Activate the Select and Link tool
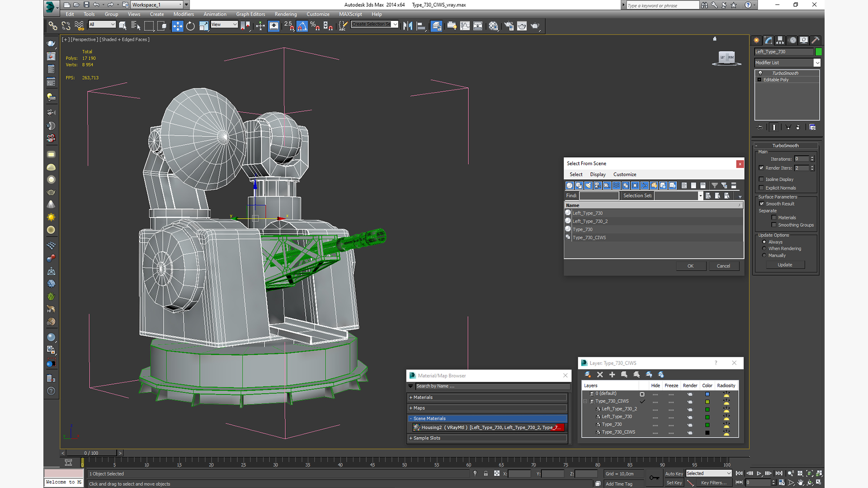The image size is (868, 488). [53, 26]
